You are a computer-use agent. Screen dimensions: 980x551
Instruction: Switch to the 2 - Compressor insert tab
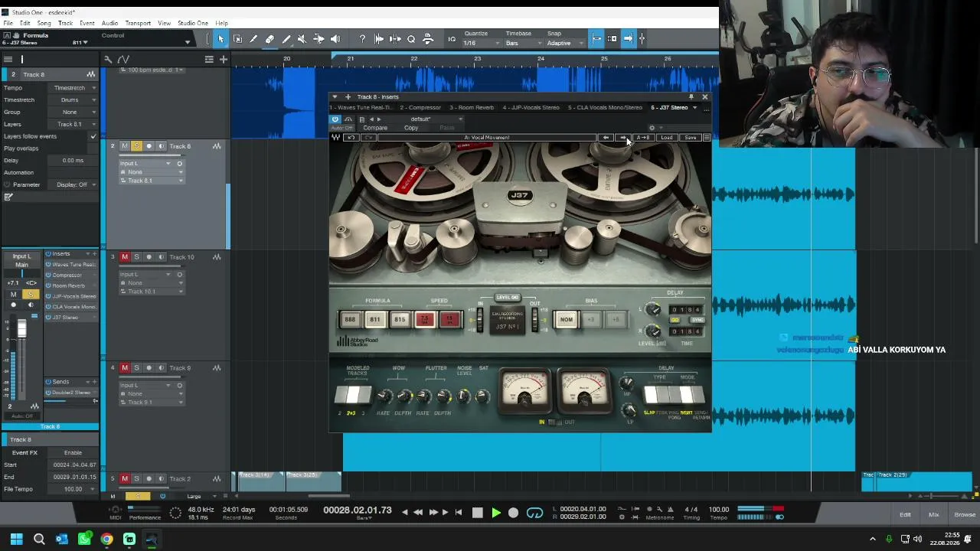[x=420, y=108]
